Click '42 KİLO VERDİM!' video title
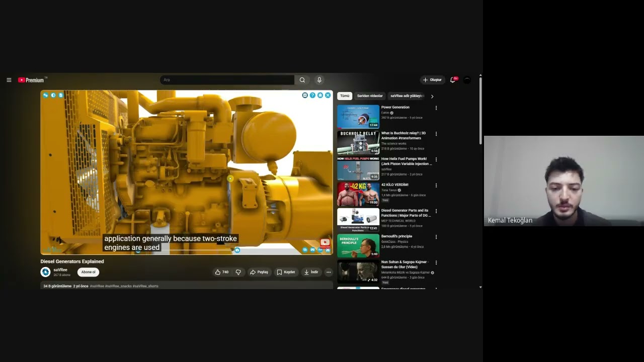The image size is (644, 362). pos(395,185)
